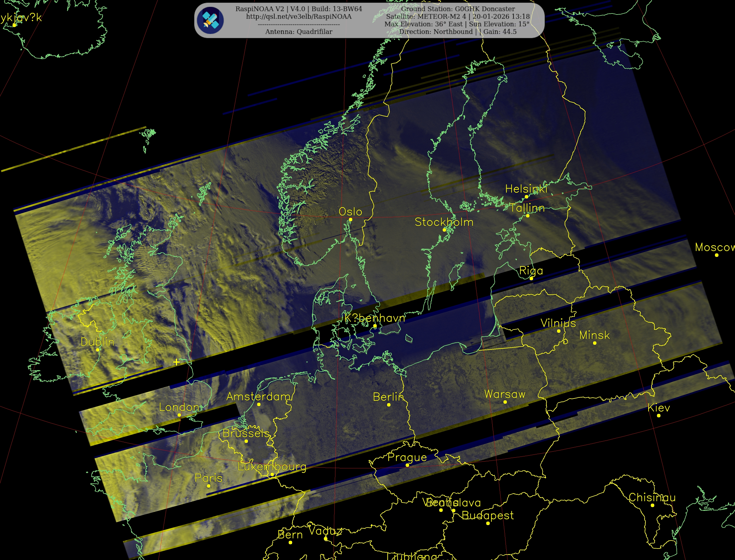Click the yellow ground station crosshair marker
Screen dimensions: 735x560
pyautogui.click(x=176, y=362)
